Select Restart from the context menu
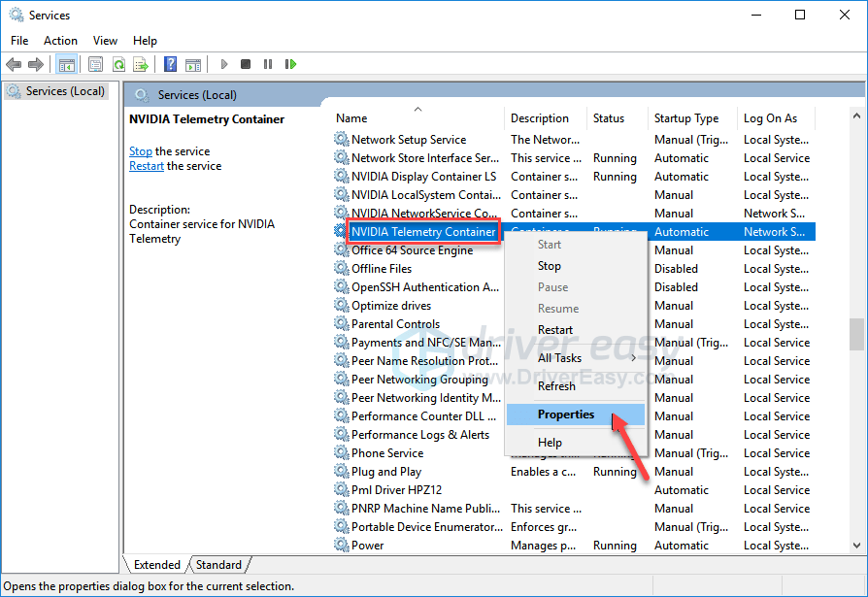The height and width of the screenshot is (597, 868). point(555,330)
